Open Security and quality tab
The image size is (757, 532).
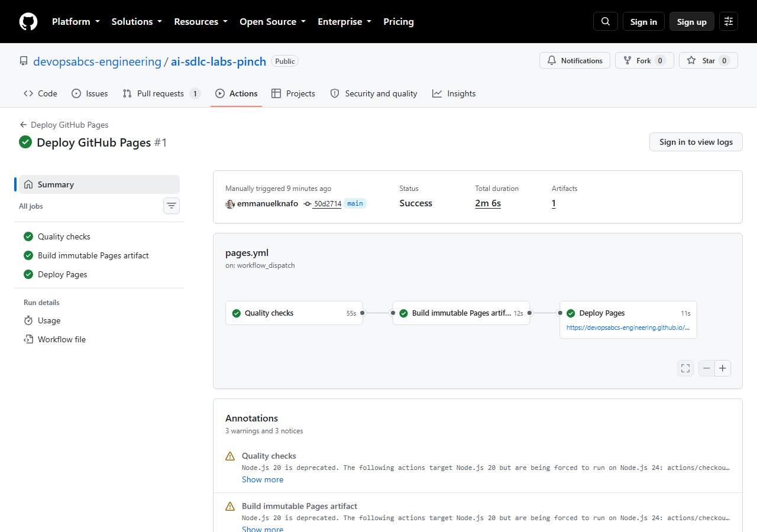point(374,93)
